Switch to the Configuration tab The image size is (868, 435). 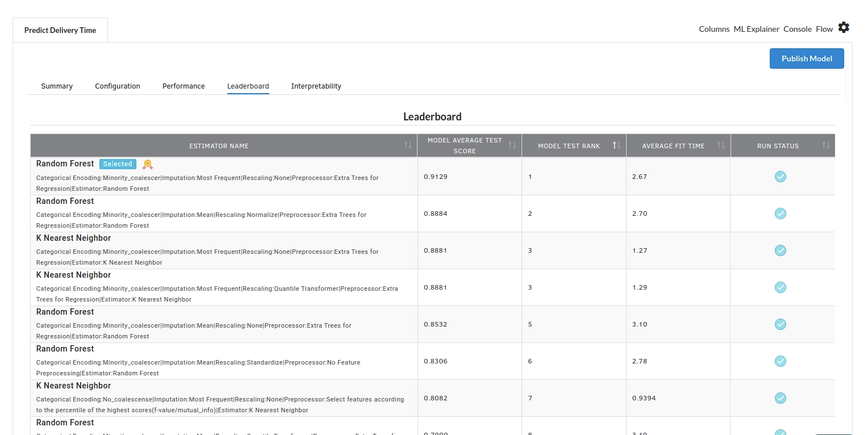pyautogui.click(x=118, y=86)
